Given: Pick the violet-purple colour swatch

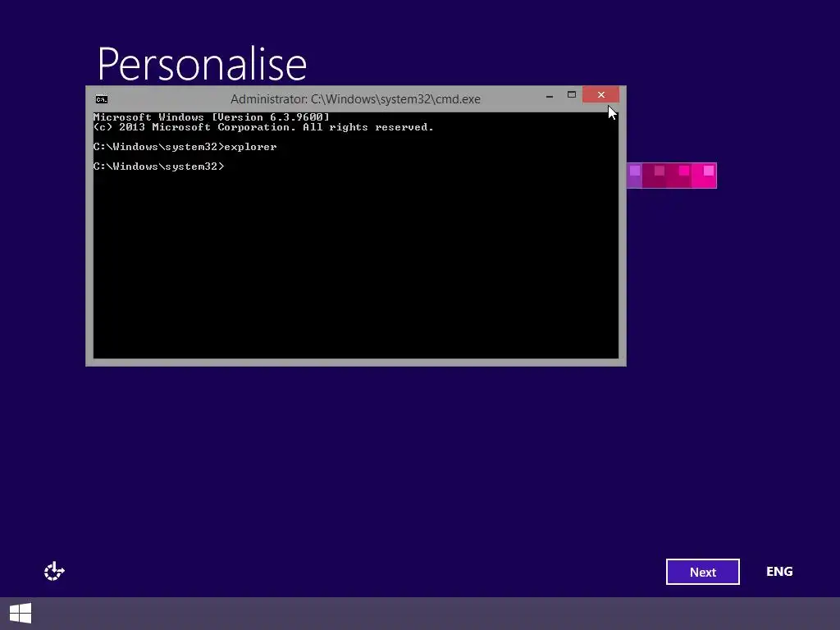Looking at the screenshot, I should coord(634,176).
